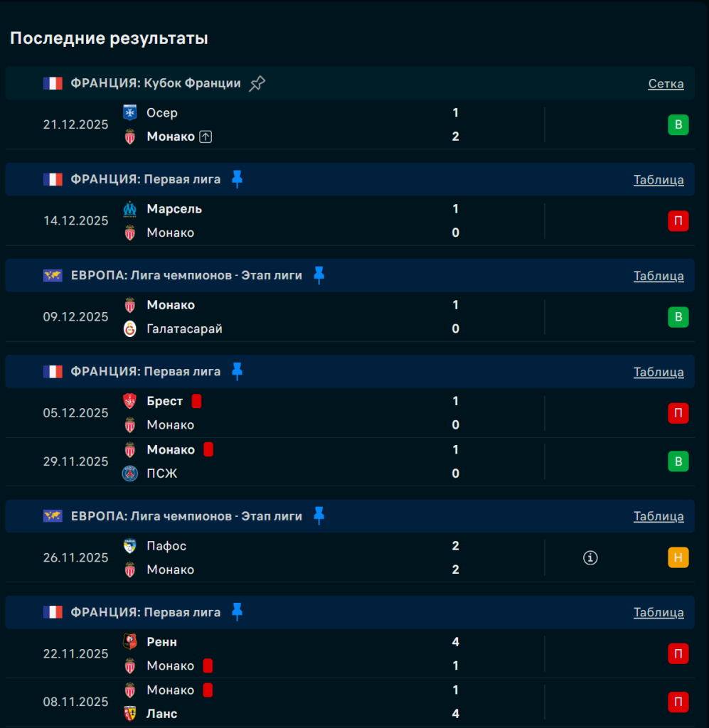
Task: Unpin Первая лига above the Марсель match
Action: tap(237, 179)
